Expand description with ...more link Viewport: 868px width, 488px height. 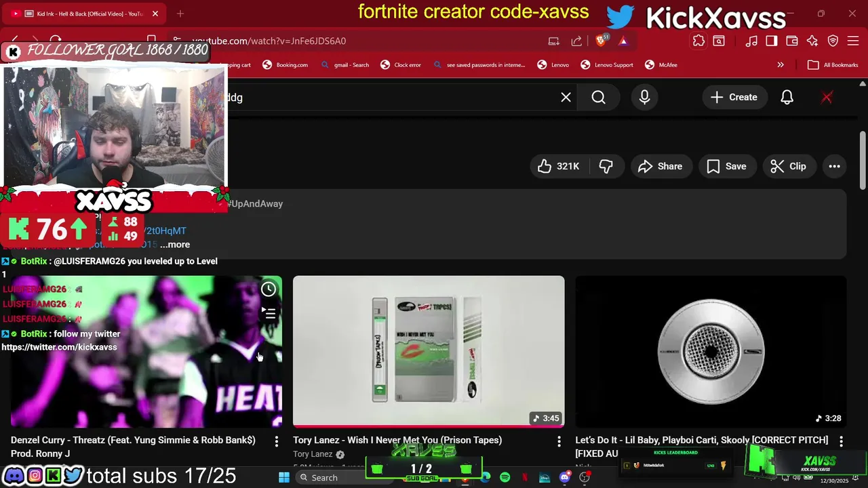click(x=175, y=245)
